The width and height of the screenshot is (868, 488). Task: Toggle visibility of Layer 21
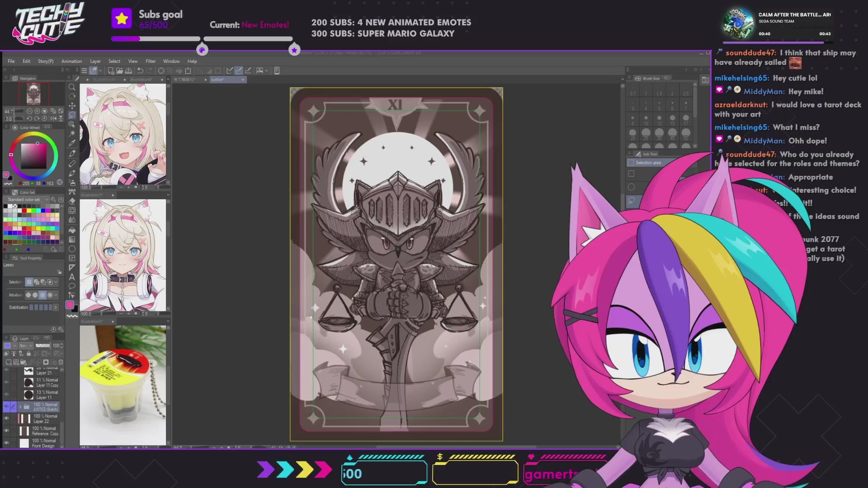tap(6, 371)
